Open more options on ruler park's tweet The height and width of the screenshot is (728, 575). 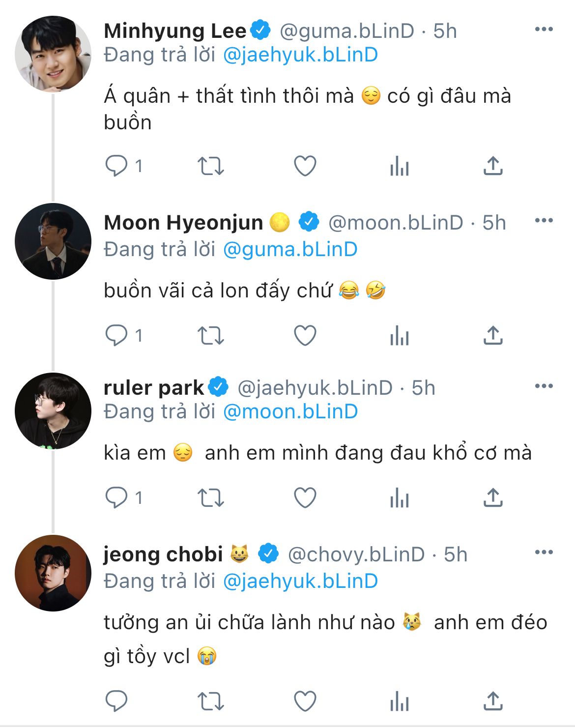point(544,386)
